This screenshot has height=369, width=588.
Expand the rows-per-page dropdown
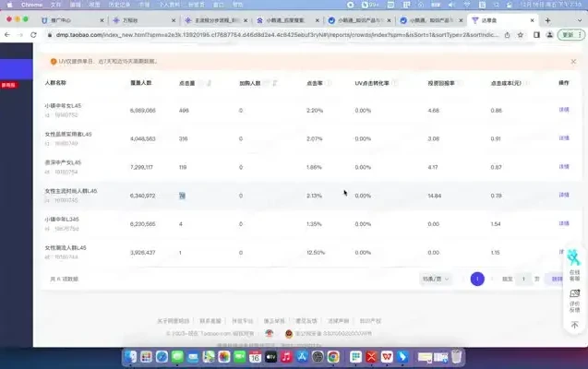pyautogui.click(x=434, y=278)
